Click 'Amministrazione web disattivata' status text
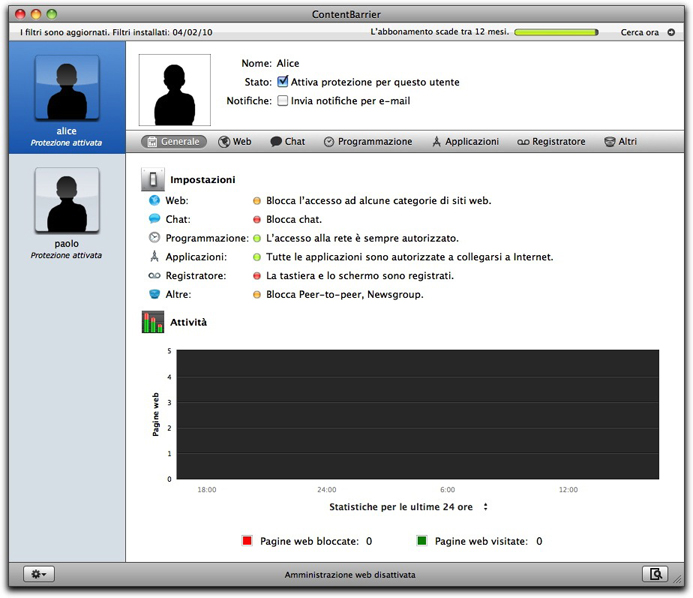 click(x=350, y=575)
